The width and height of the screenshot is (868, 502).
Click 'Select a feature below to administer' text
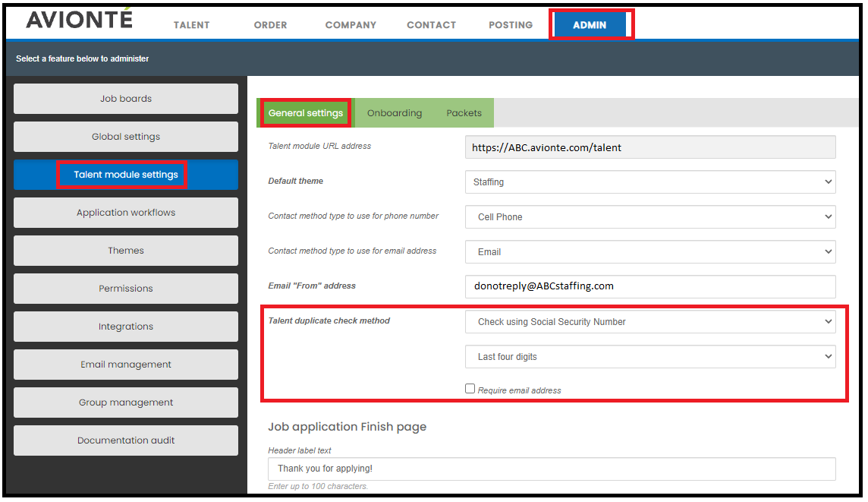[x=83, y=58]
